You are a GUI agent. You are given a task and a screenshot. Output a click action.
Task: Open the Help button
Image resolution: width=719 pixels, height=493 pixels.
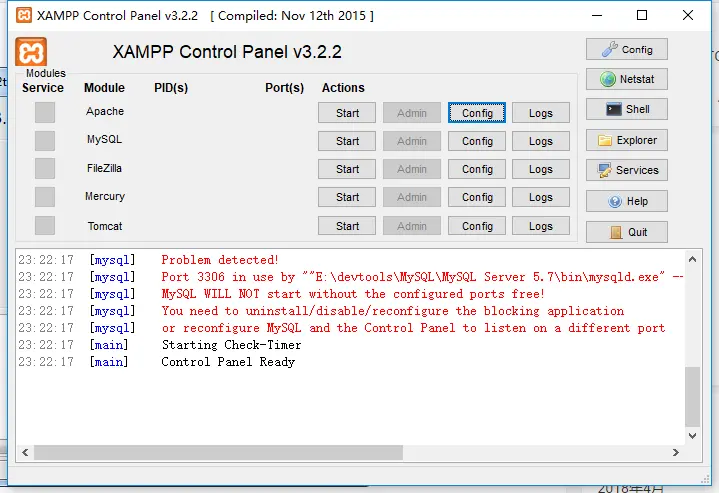pyautogui.click(x=626, y=201)
